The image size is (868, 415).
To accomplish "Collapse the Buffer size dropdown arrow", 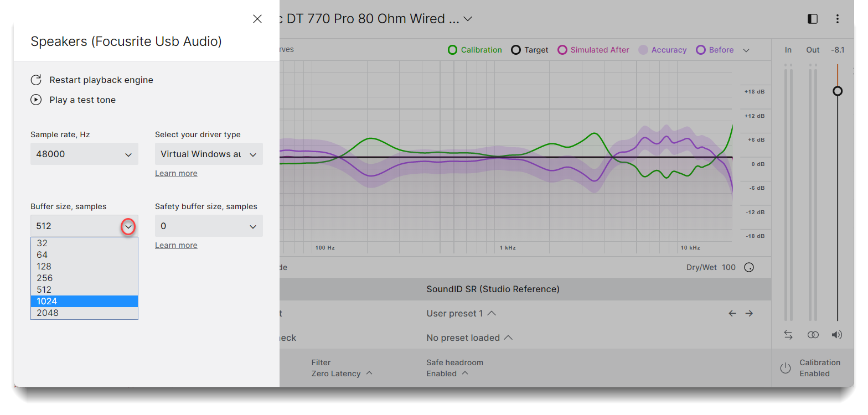I will tap(128, 226).
